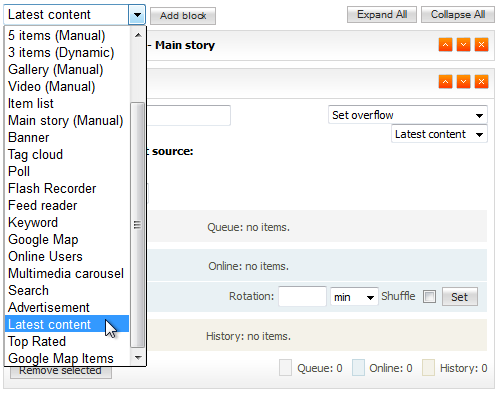The image size is (500, 393).
Task: Choose Gallery (Manual) in dropdown list
Action: (67, 69)
